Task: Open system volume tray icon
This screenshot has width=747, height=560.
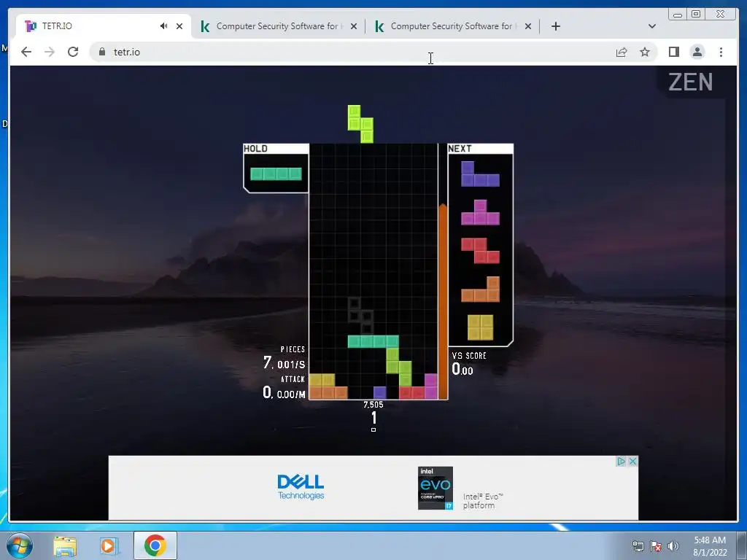Action: (673, 546)
